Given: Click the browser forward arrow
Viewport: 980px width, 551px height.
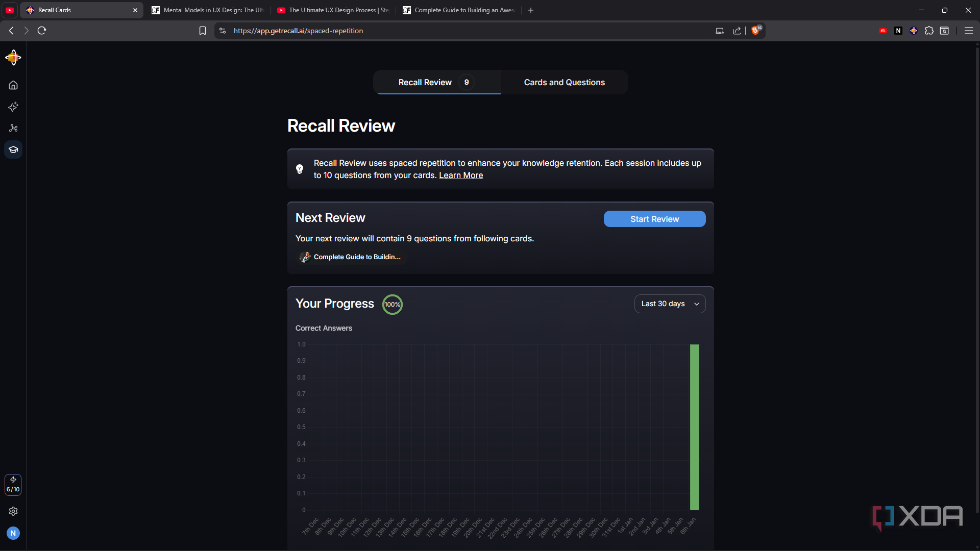Looking at the screenshot, I should coord(27,31).
